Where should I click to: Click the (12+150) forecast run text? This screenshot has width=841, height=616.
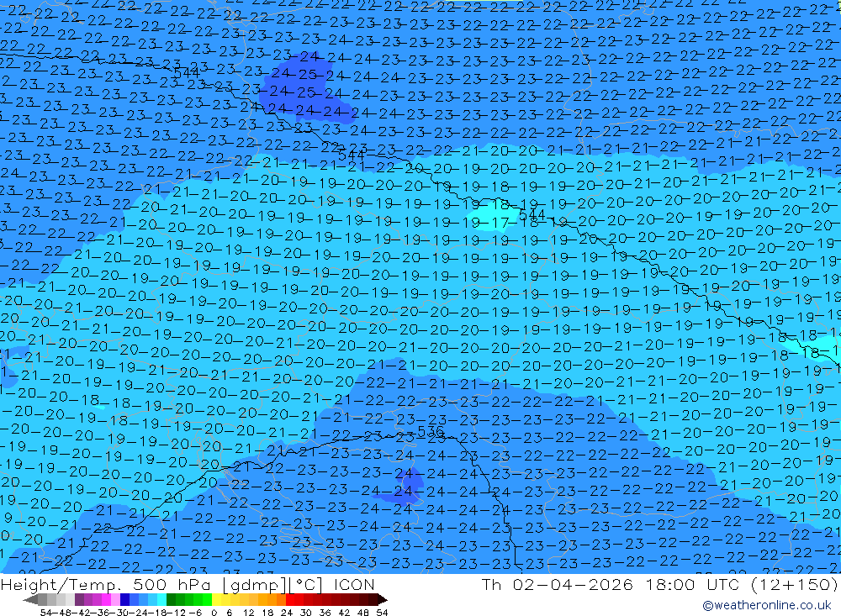tap(793, 584)
